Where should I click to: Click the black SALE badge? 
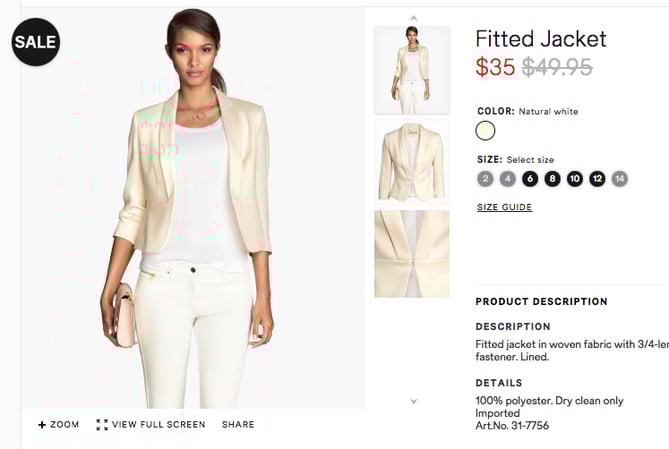tap(36, 43)
